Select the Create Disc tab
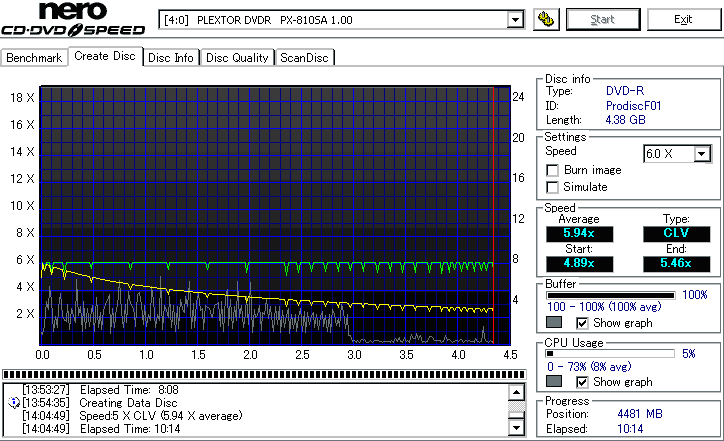724x441 pixels. (x=105, y=56)
